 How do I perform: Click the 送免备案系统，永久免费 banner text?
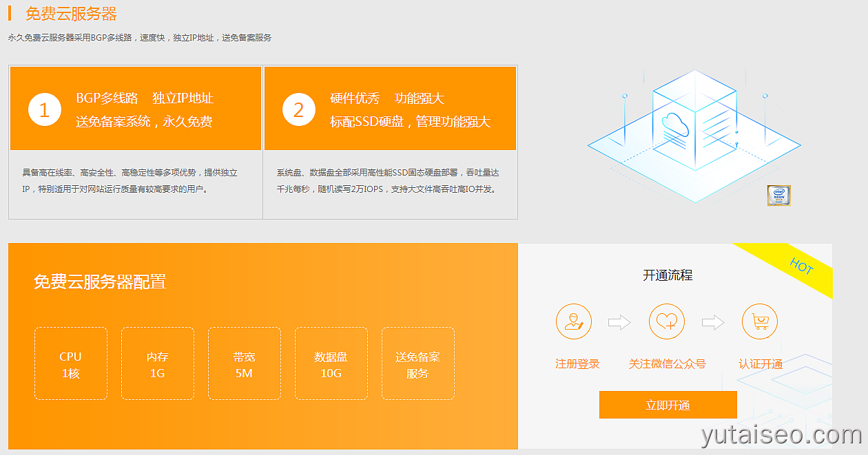(x=144, y=122)
